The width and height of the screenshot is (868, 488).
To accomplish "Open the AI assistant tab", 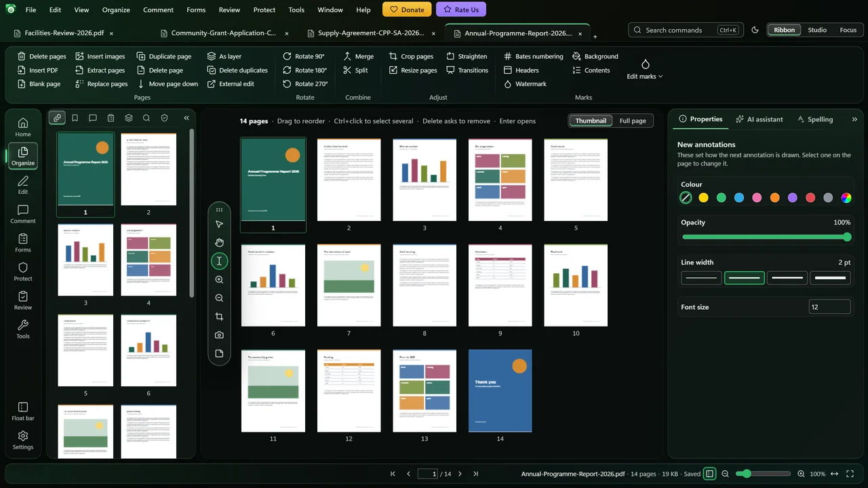I will (759, 119).
